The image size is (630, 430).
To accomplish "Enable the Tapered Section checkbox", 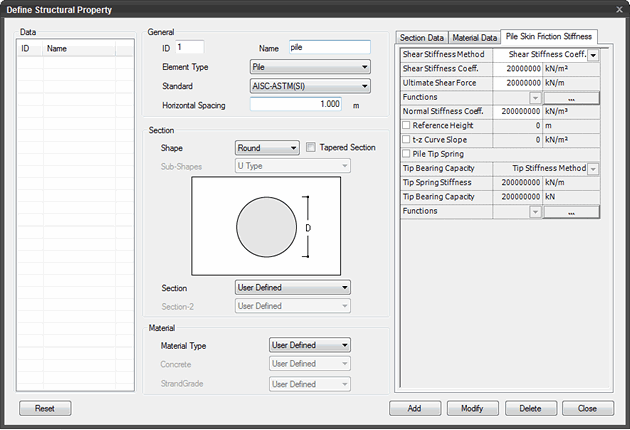I will tap(311, 147).
